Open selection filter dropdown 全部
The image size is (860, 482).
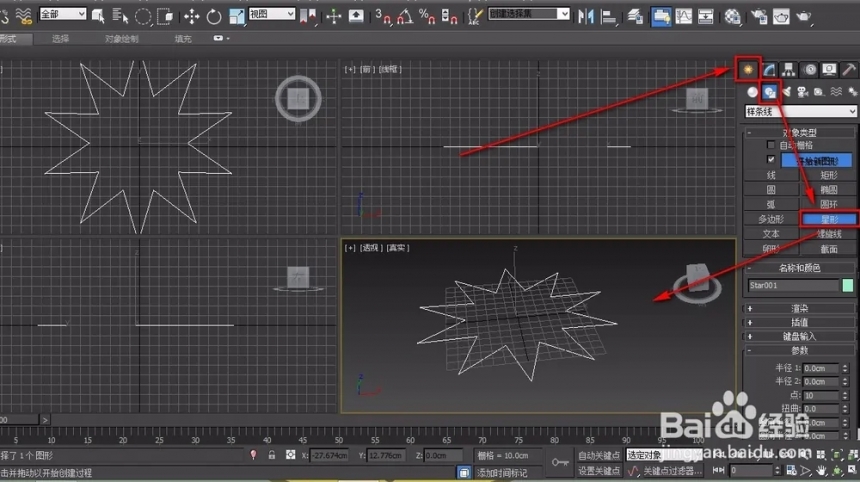tap(63, 14)
